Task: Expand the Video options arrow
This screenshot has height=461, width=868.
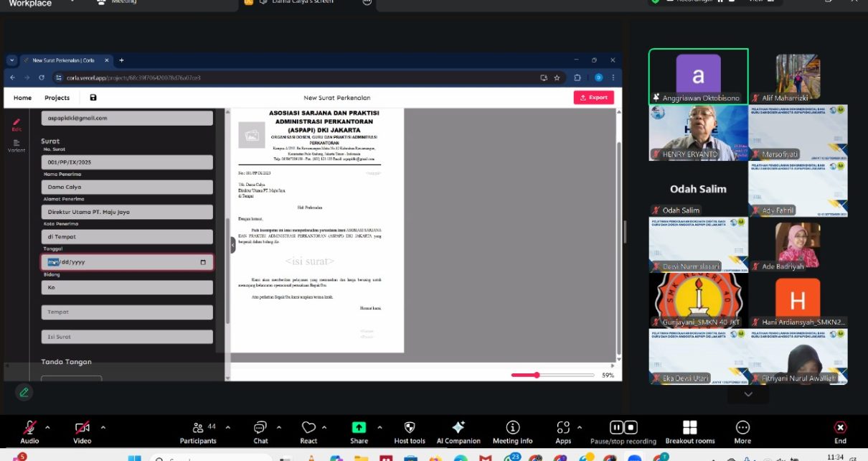Action: coord(103,427)
